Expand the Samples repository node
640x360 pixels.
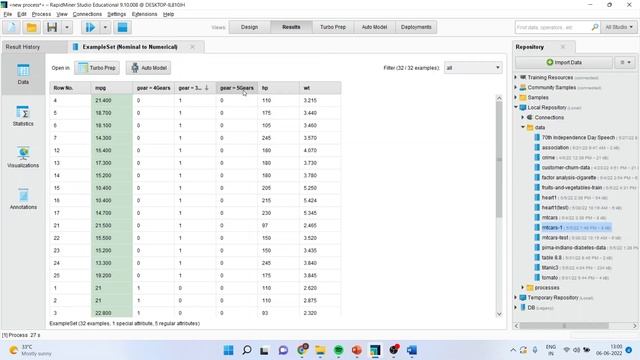(516, 97)
